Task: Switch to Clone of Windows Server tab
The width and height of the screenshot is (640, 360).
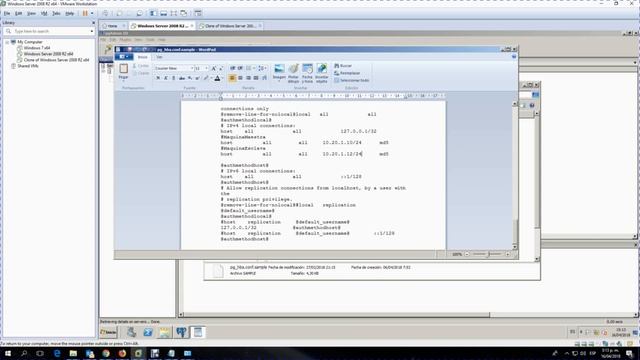Action: pos(230,26)
